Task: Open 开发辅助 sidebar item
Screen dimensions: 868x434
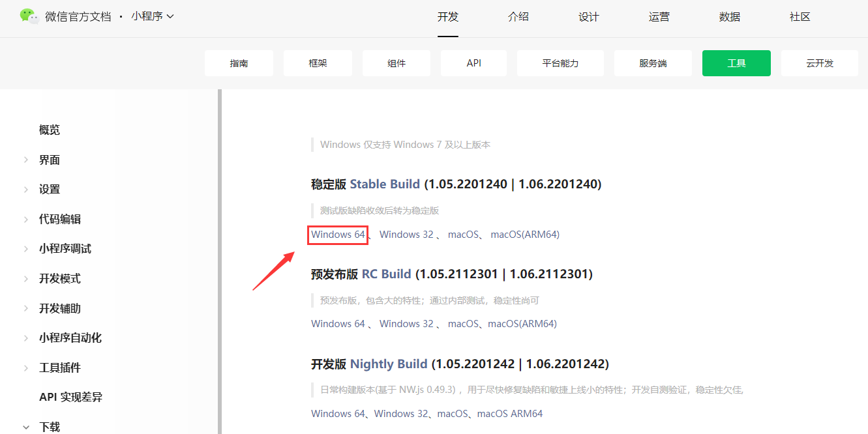Action: (x=60, y=308)
